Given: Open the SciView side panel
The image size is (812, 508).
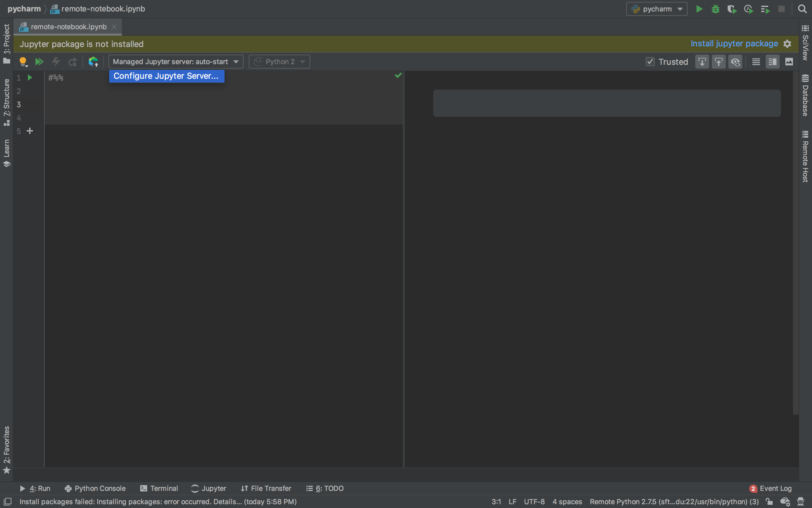Looking at the screenshot, I should [x=805, y=43].
